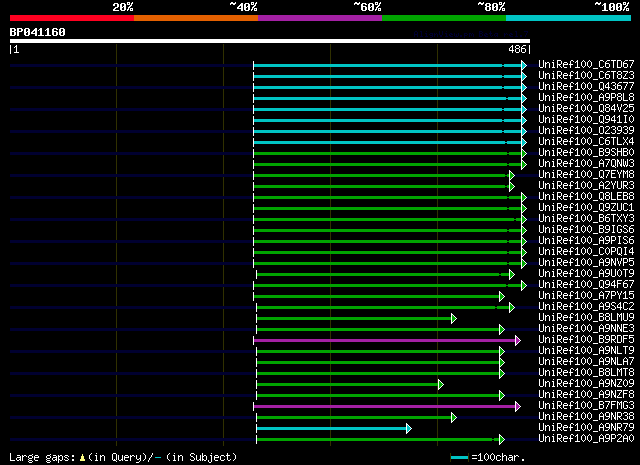Click the UniRef100_B9RDF5 label
The height and width of the screenshot is (465, 640).
click(x=586, y=340)
